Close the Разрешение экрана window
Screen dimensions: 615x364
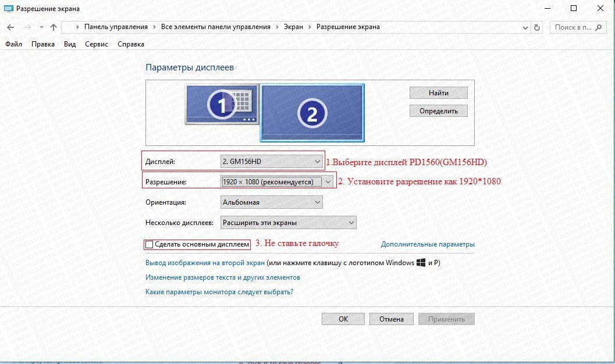pos(600,8)
